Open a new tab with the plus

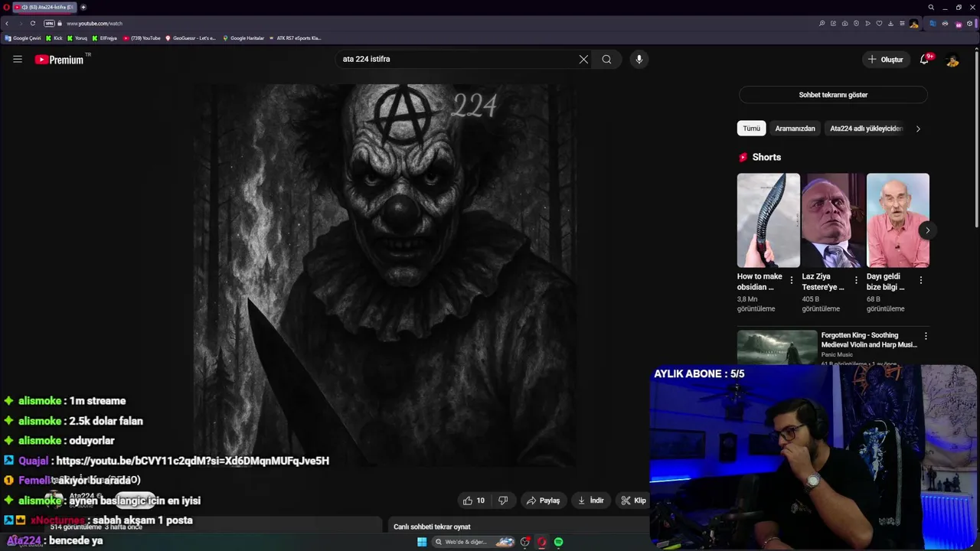coord(83,7)
